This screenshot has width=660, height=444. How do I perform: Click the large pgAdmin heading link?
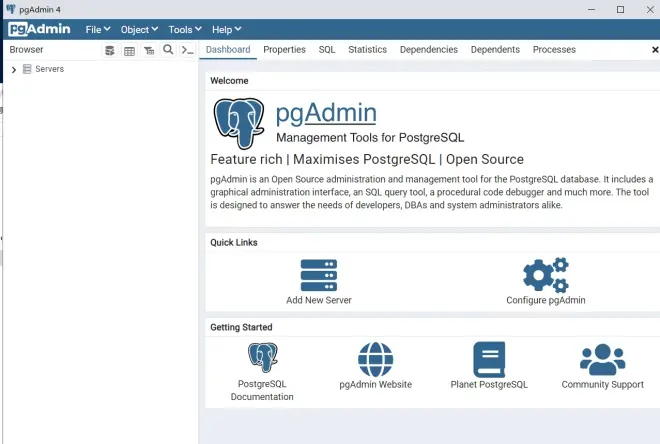pyautogui.click(x=326, y=113)
